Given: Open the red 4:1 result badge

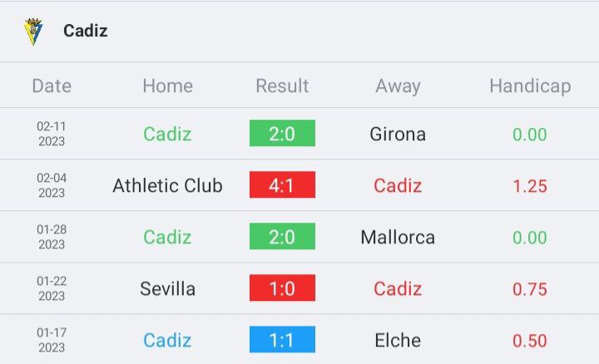Looking at the screenshot, I should pyautogui.click(x=282, y=184).
